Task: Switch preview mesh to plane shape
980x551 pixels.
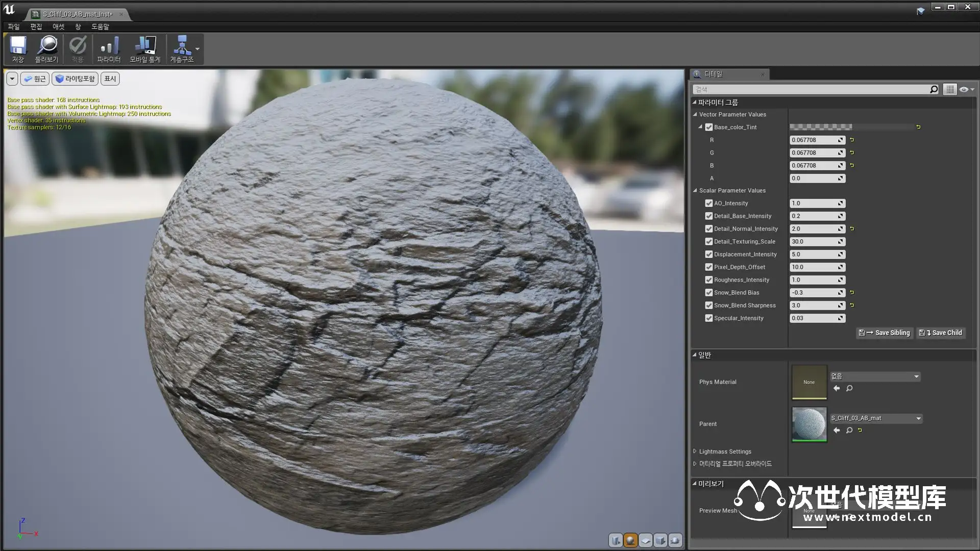Action: [x=646, y=540]
